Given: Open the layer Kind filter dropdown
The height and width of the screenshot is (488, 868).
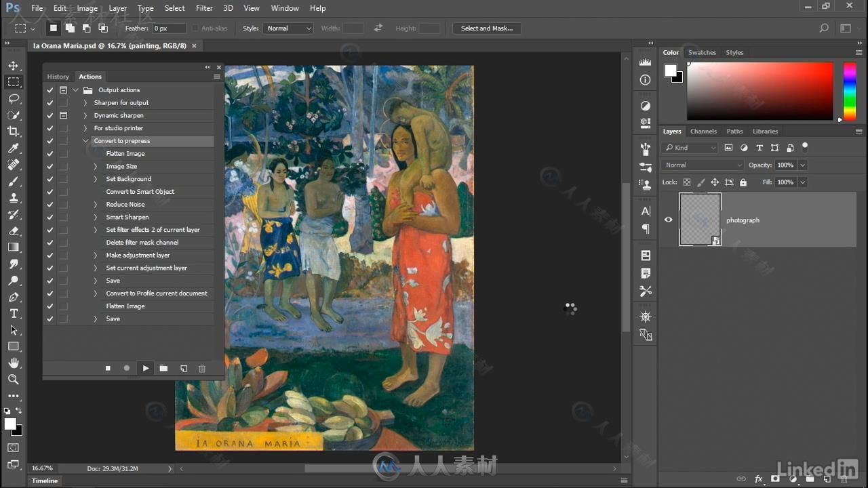Looking at the screenshot, I should [x=690, y=148].
